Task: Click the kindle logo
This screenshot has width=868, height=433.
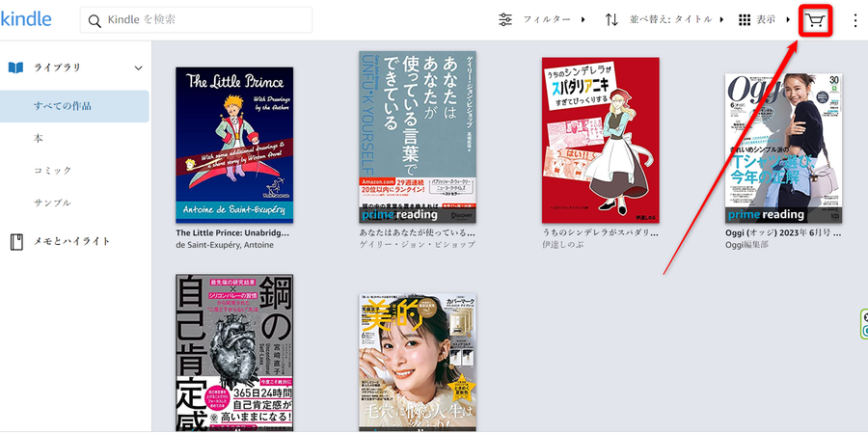Action: click(x=25, y=19)
